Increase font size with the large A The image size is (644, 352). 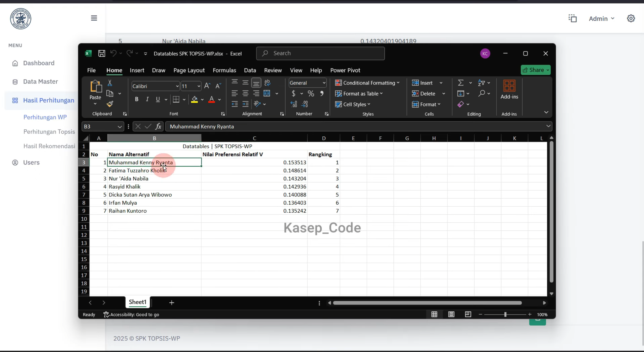[x=207, y=86]
